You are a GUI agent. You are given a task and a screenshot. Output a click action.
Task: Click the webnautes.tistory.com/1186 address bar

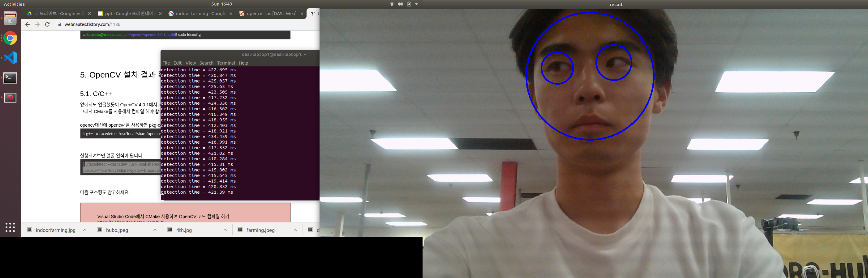tap(92, 24)
